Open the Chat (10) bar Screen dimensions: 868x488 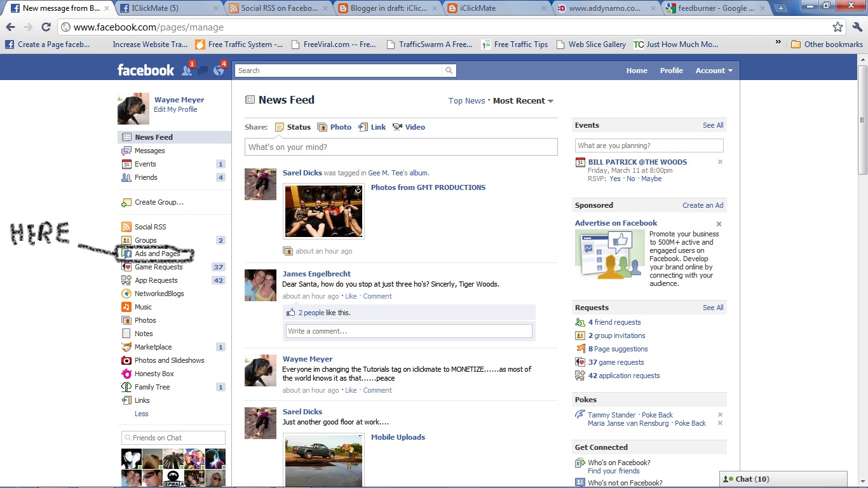coord(783,479)
